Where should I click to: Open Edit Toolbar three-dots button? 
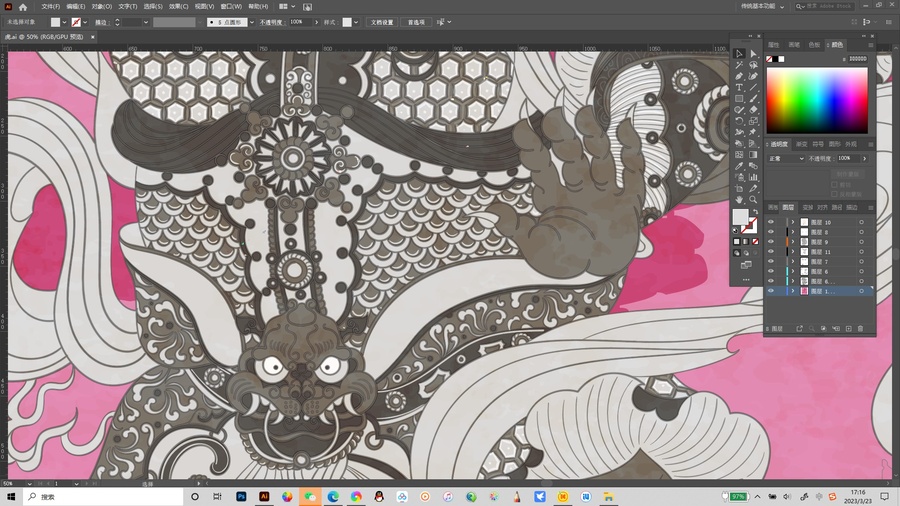[x=746, y=280]
